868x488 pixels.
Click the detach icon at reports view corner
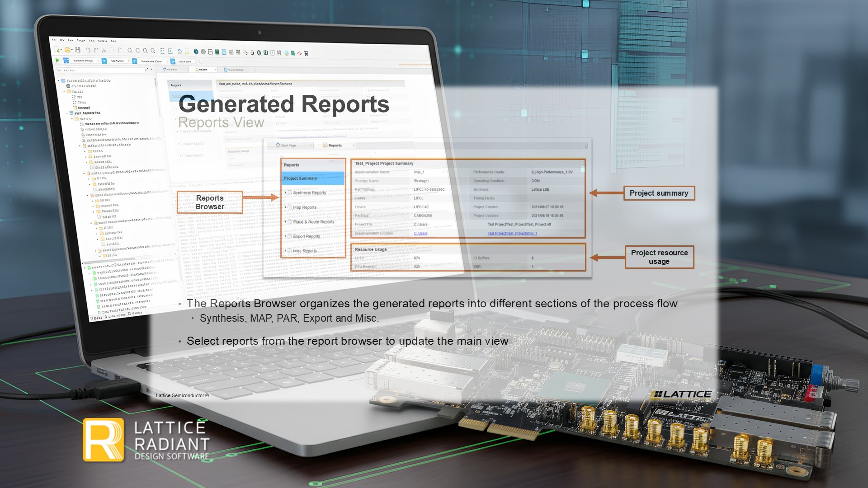(586, 145)
